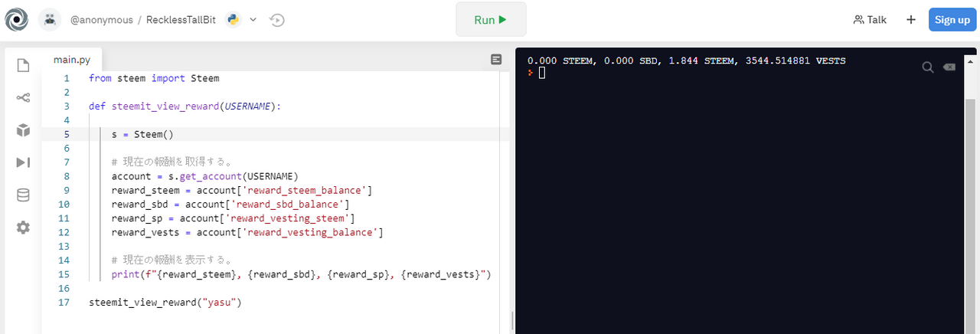Click the comment on line 7

[171, 162]
